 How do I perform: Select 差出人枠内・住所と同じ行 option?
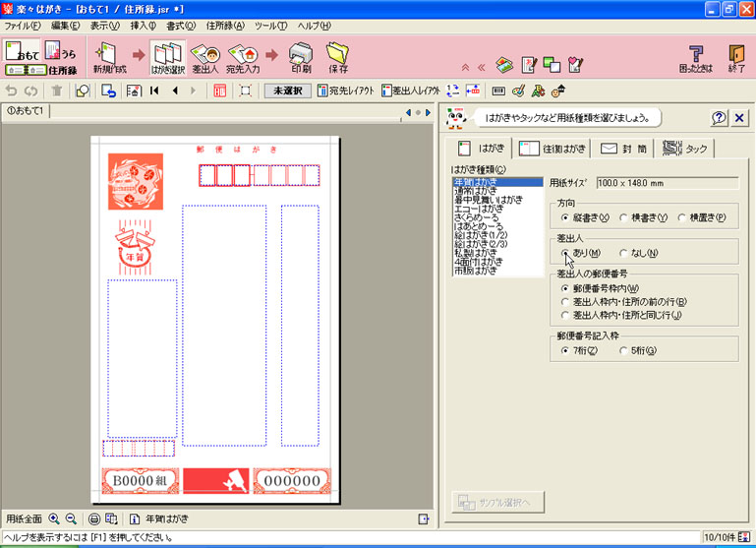coord(565,316)
